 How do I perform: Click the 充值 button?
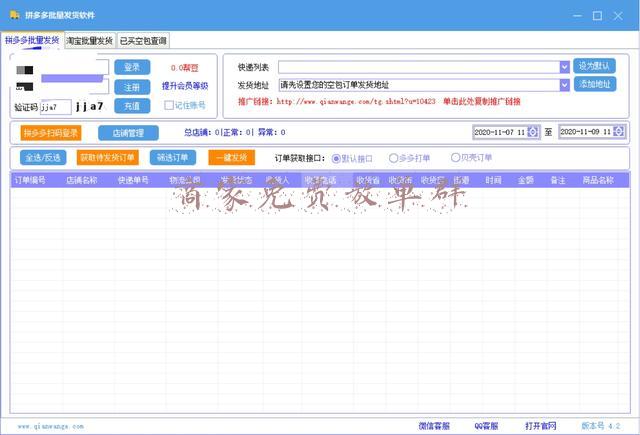132,106
